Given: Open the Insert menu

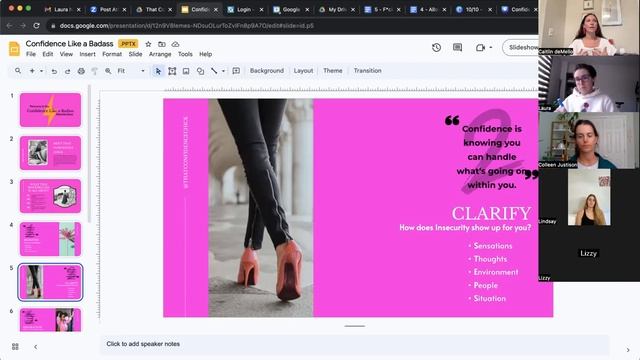Looking at the screenshot, I should [87, 54].
